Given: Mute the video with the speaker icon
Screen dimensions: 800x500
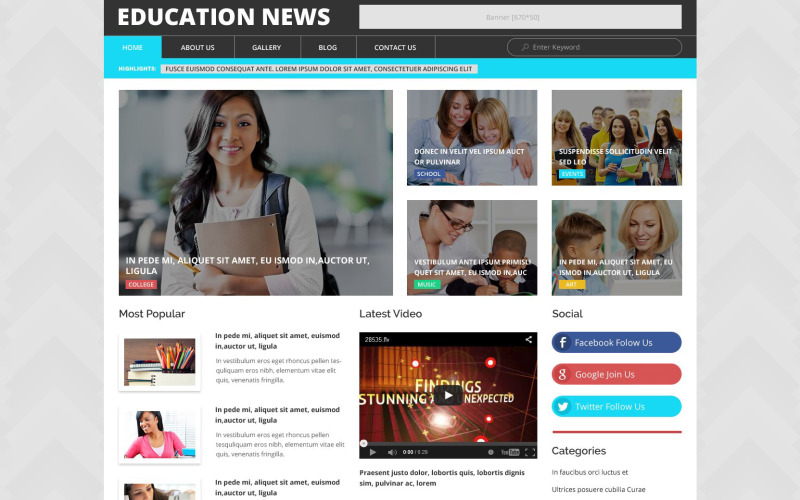Looking at the screenshot, I should tap(392, 452).
